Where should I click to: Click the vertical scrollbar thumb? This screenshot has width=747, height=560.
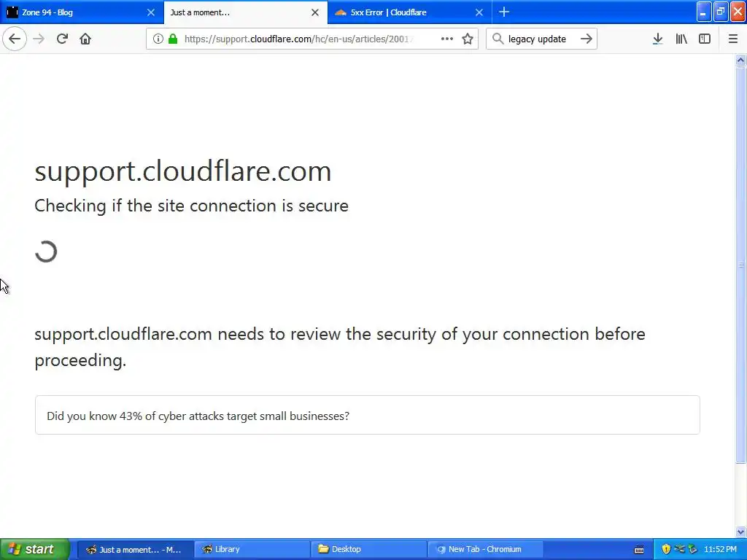[x=740, y=265]
